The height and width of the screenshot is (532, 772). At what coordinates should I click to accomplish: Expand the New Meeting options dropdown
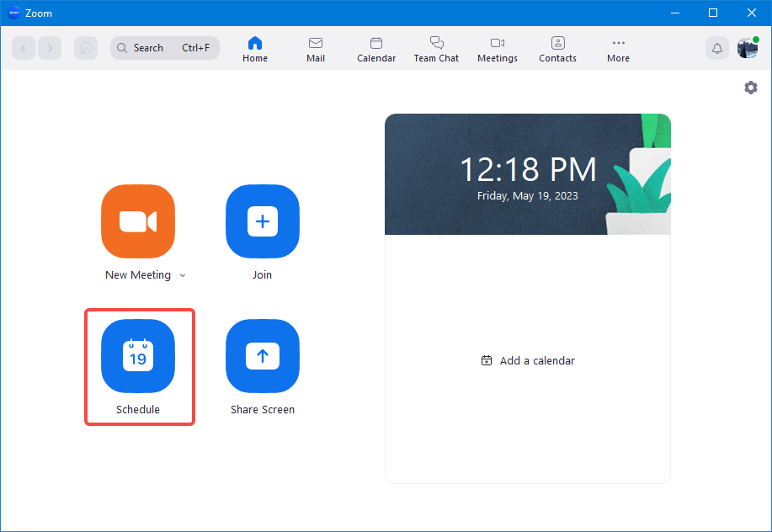point(182,274)
